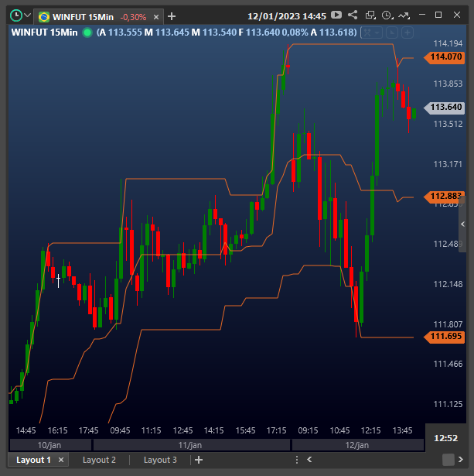Click the 10/jan date segment
The image size is (474, 476).
point(50,445)
